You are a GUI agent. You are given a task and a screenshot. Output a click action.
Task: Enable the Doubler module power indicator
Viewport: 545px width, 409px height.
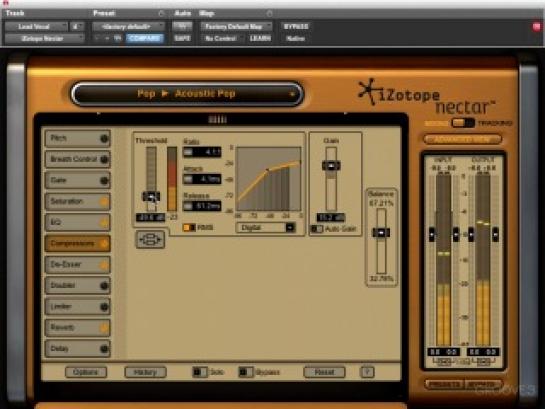104,286
